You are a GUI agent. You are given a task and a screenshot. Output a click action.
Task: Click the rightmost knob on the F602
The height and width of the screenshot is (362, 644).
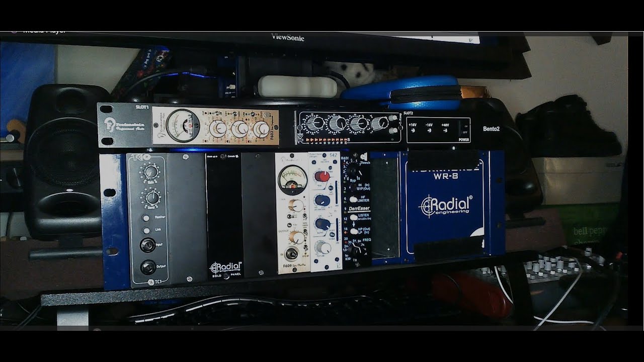261,129
